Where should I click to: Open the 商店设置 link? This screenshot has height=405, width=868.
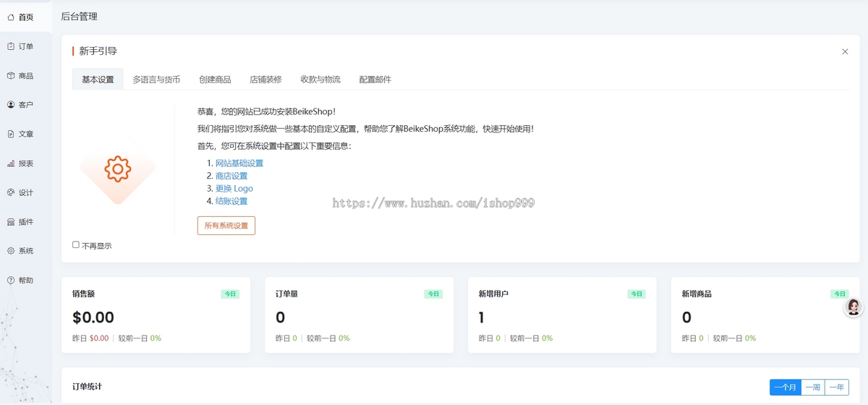pos(231,176)
